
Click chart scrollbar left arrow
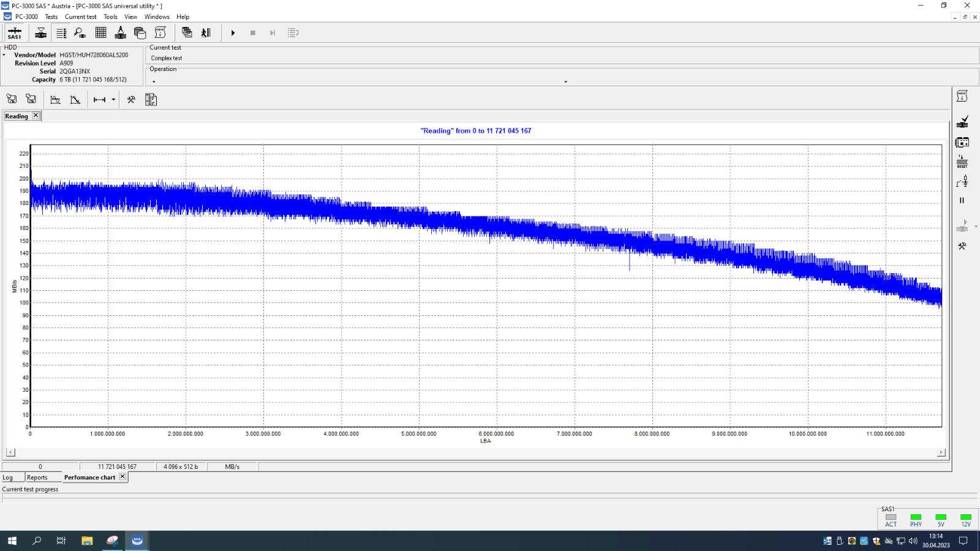[10, 452]
